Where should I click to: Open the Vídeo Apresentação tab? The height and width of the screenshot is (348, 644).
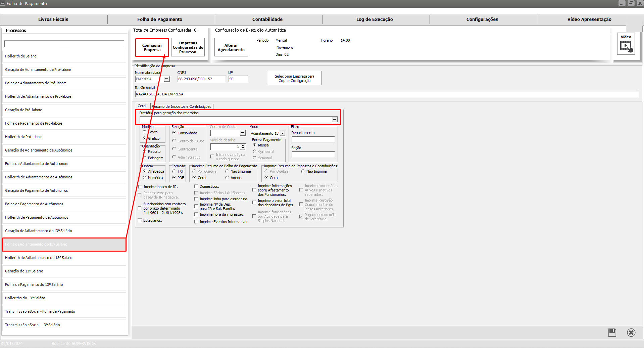[589, 19]
